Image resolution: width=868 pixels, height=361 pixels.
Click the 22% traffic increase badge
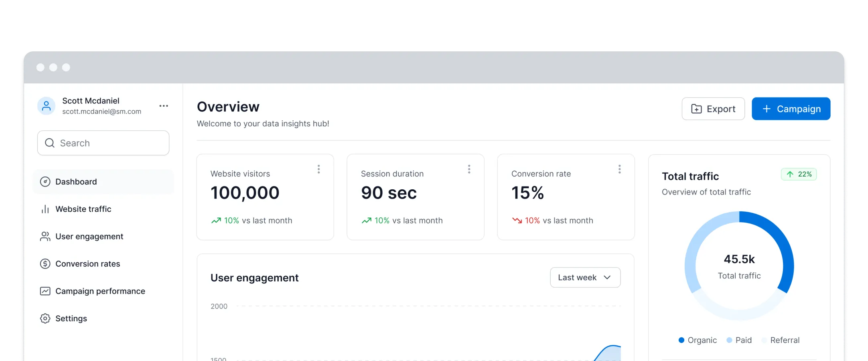click(799, 174)
